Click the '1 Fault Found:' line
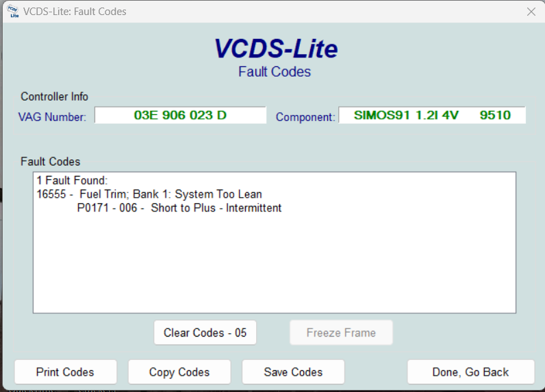The height and width of the screenshot is (392, 545). coord(73,181)
